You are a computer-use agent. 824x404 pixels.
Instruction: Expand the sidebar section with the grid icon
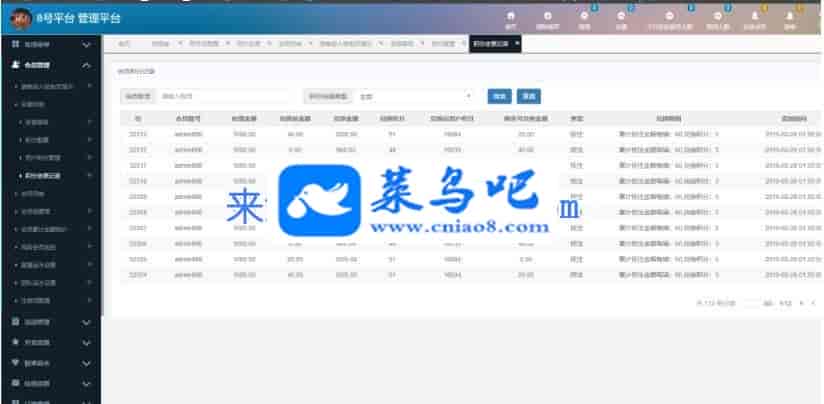(x=51, y=45)
